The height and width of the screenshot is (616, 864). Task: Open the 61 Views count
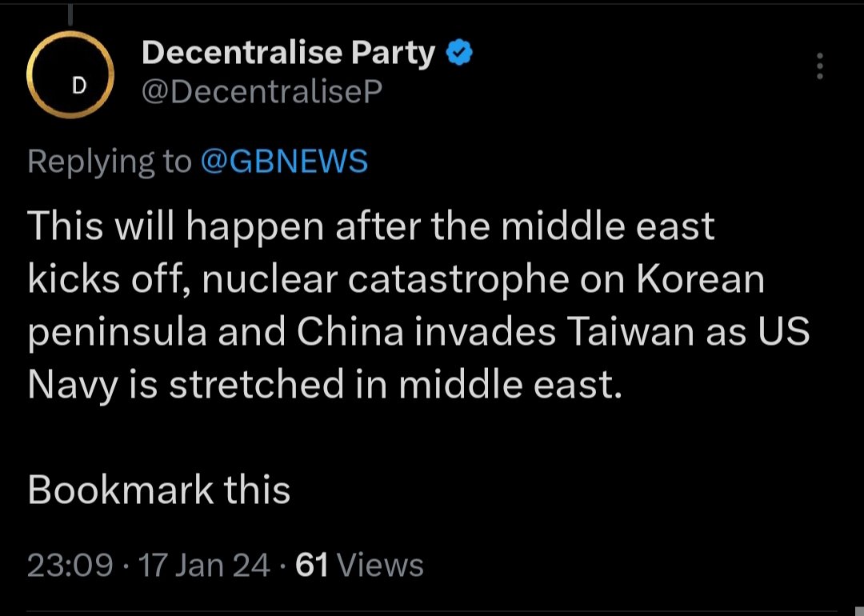[x=359, y=566]
